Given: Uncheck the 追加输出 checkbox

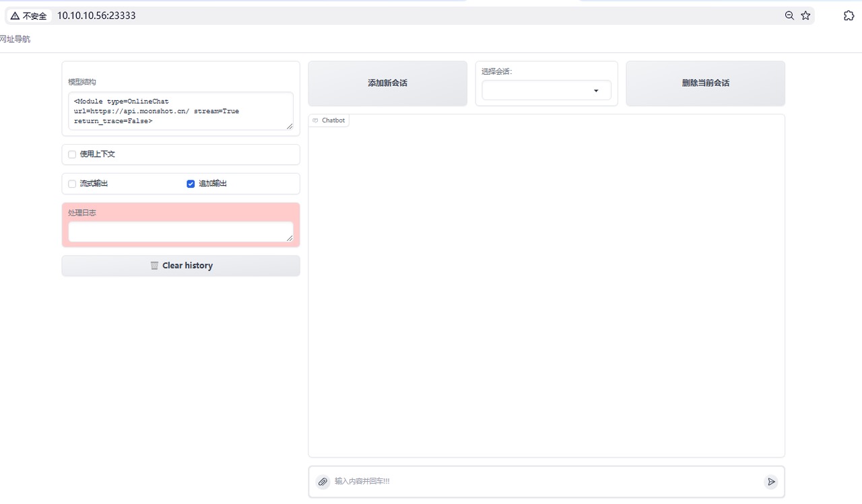Looking at the screenshot, I should 191,184.
